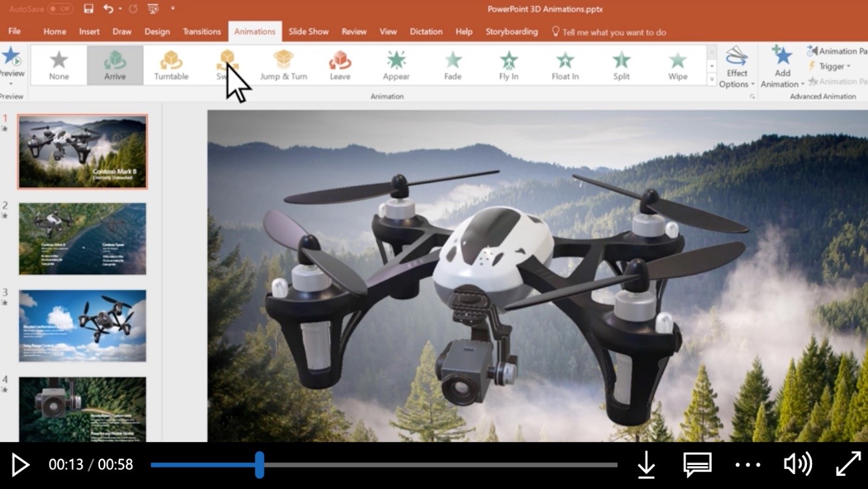Image resolution: width=868 pixels, height=489 pixels.
Task: Click the Tell me lightbulb search
Action: coord(608,32)
